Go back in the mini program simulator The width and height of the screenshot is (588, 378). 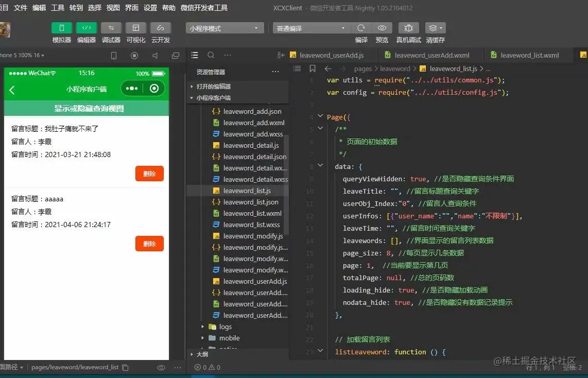[12, 90]
